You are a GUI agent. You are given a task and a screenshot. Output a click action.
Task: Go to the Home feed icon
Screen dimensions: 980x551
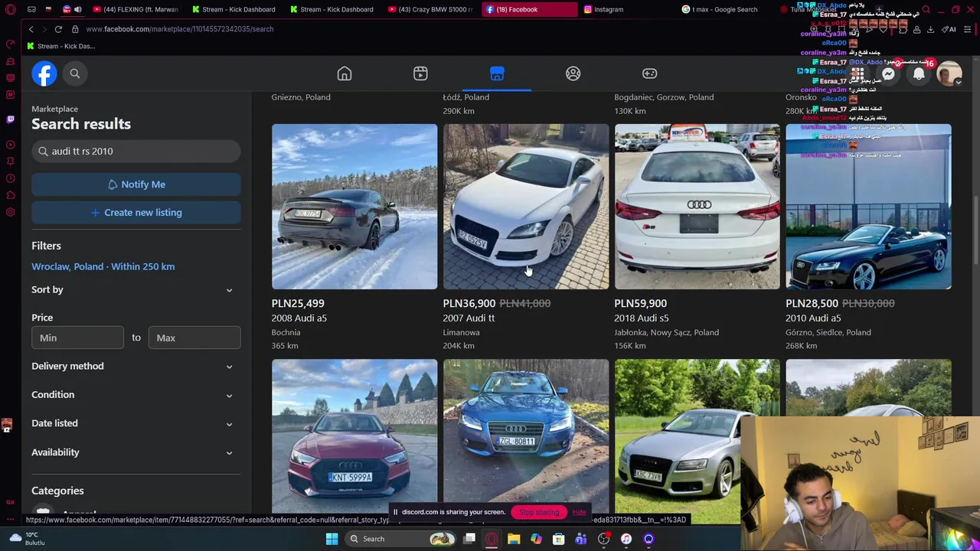[x=345, y=73]
